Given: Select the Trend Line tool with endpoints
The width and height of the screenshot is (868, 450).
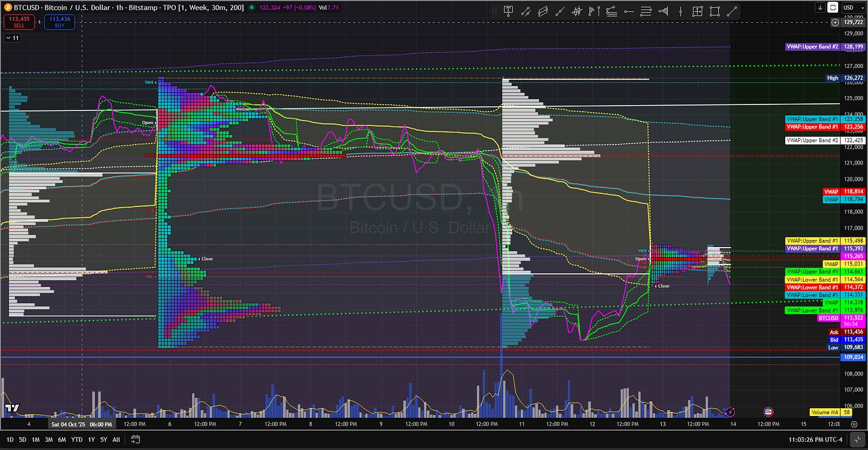Looking at the screenshot, I should (x=560, y=11).
